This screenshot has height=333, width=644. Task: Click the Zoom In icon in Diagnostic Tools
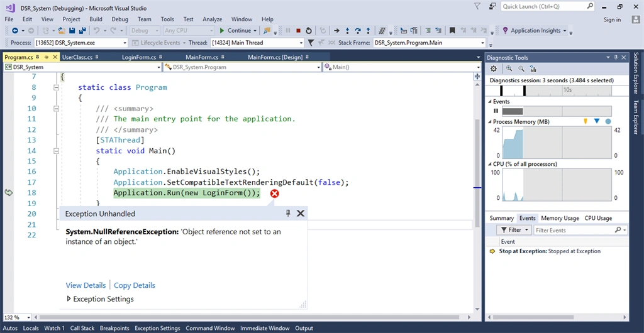pyautogui.click(x=509, y=69)
